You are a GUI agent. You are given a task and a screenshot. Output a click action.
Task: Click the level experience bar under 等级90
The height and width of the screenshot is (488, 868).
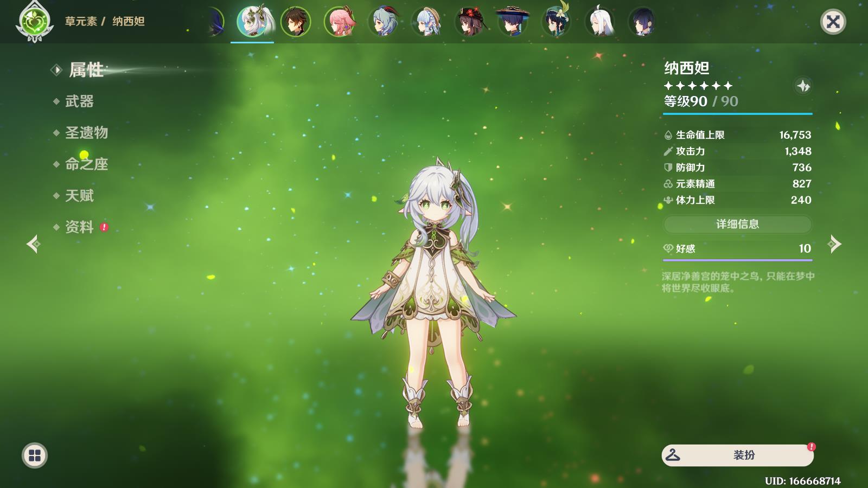click(737, 114)
